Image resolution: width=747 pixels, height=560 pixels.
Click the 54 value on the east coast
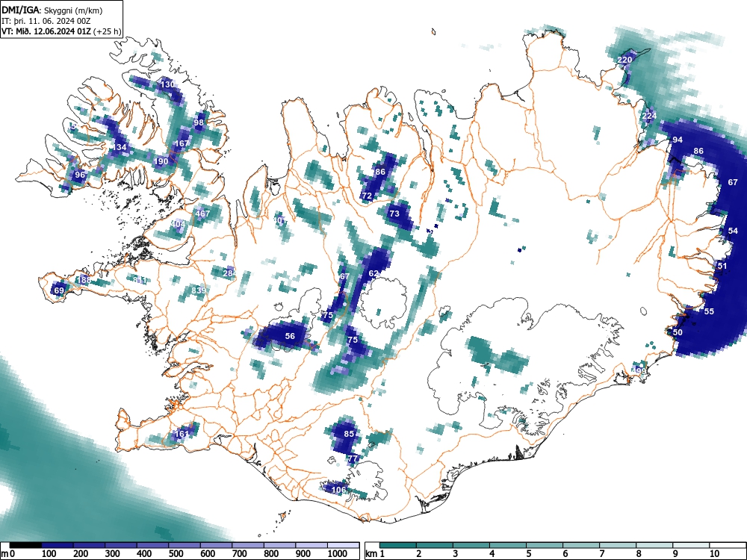[734, 231]
